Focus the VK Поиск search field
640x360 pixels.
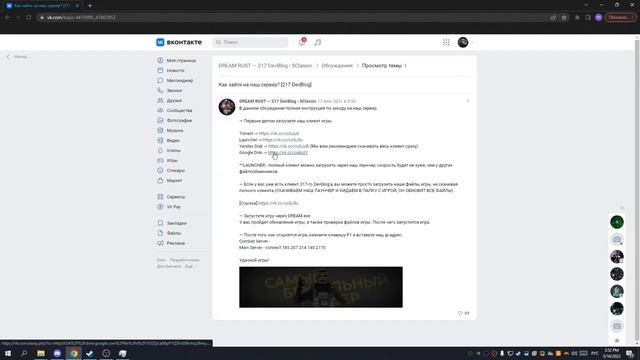coord(250,42)
